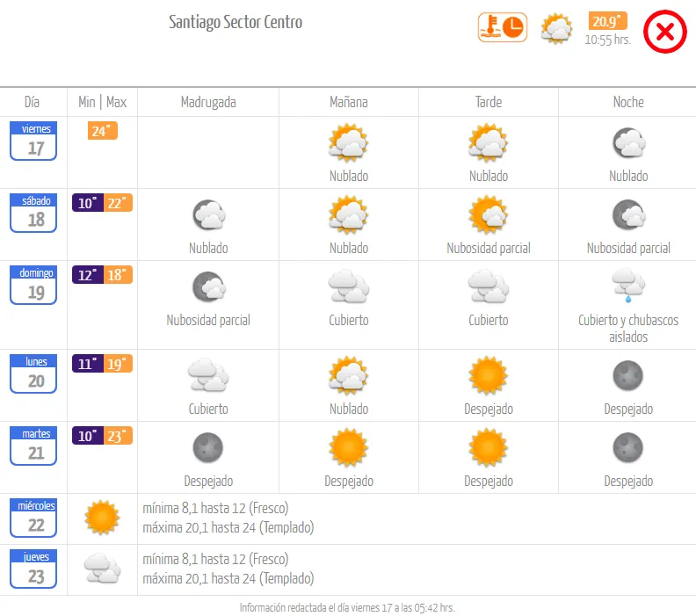Click the 20.9° current temperature badge
Screen dimensions: 696x616
tap(608, 22)
